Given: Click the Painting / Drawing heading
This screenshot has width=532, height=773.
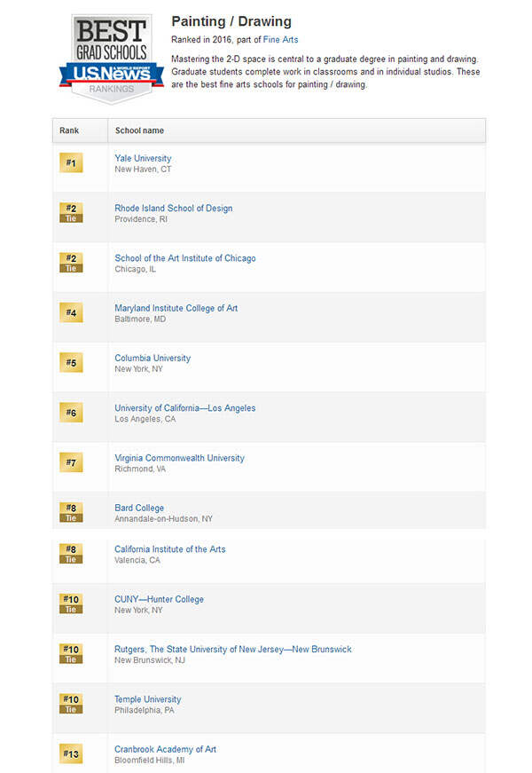Looking at the screenshot, I should coord(231,21).
